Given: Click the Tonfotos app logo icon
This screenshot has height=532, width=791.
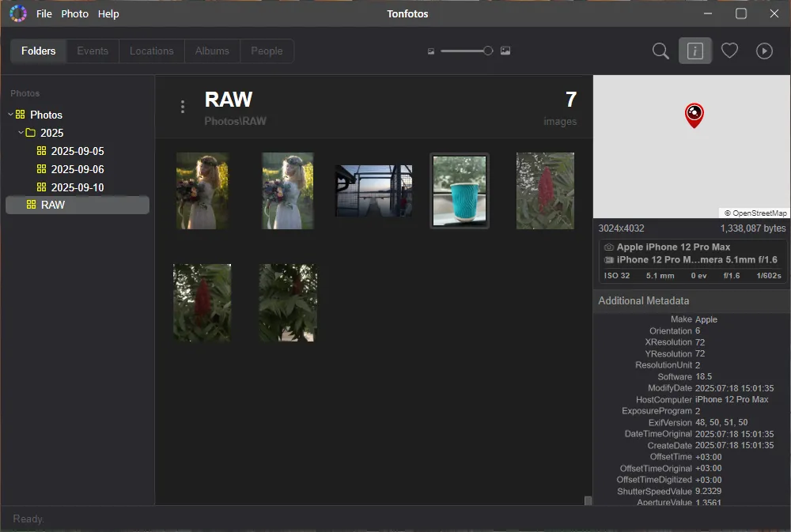Looking at the screenshot, I should 18,13.
